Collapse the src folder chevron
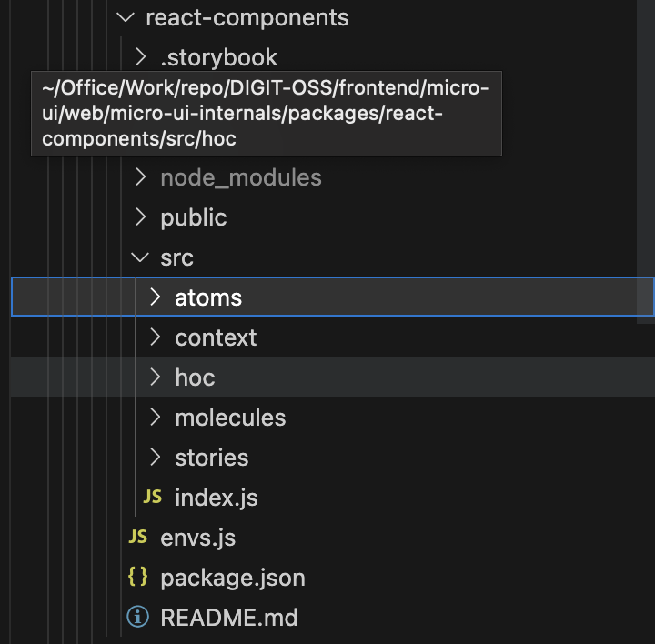Viewport: 655px width, 644px height. pos(140,257)
